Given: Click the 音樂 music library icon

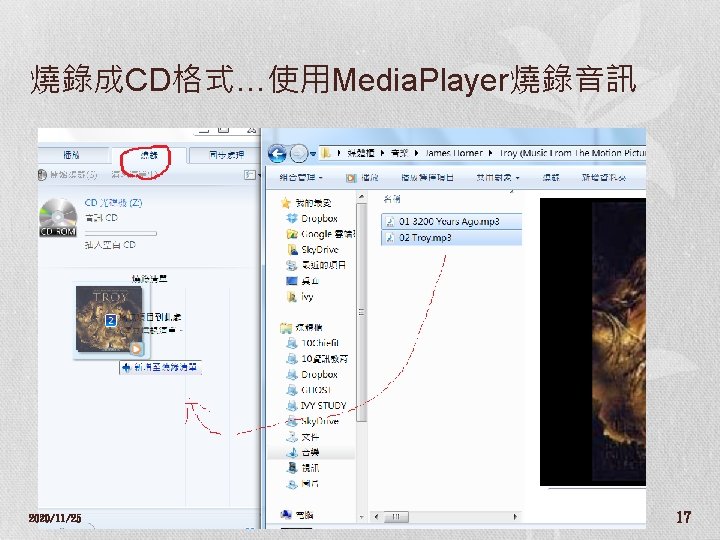Looking at the screenshot, I should 292,452.
